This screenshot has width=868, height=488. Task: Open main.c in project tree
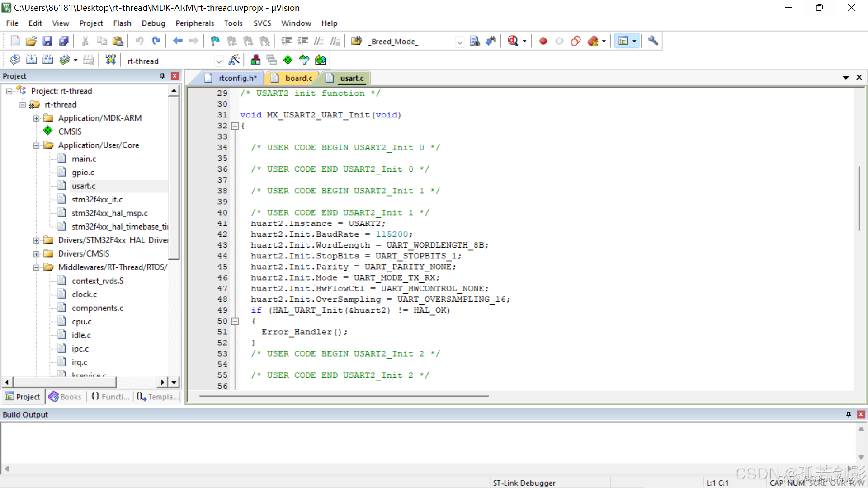click(84, 159)
